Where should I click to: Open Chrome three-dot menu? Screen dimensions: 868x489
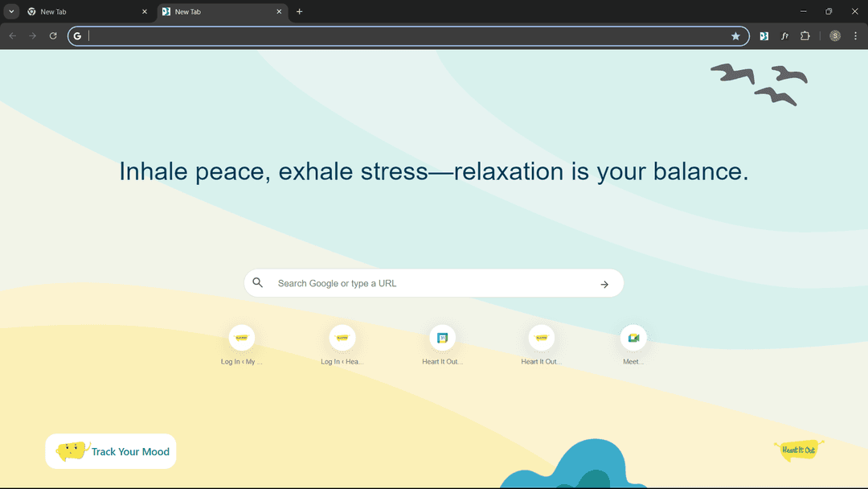pyautogui.click(x=856, y=36)
